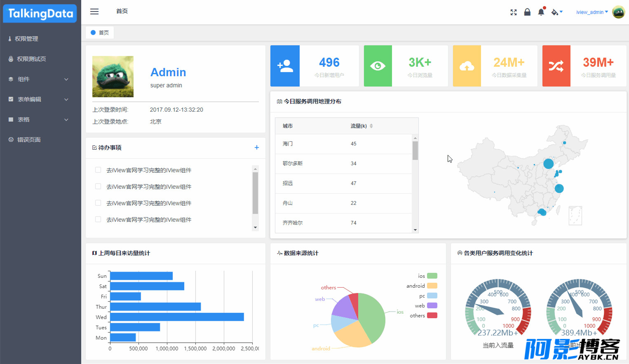Click the green eye views tile
The height and width of the screenshot is (364, 629).
pos(378,66)
